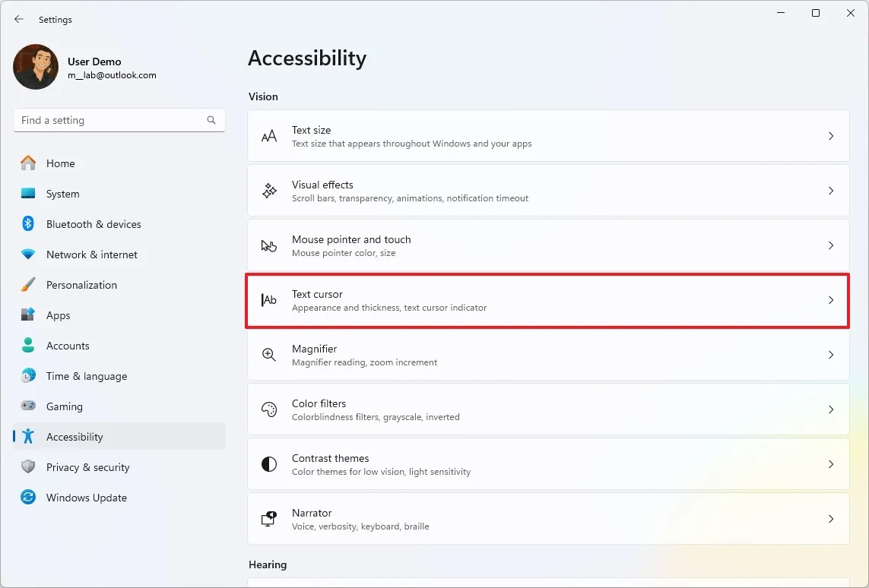Expand the Text cursor settings

coord(830,300)
